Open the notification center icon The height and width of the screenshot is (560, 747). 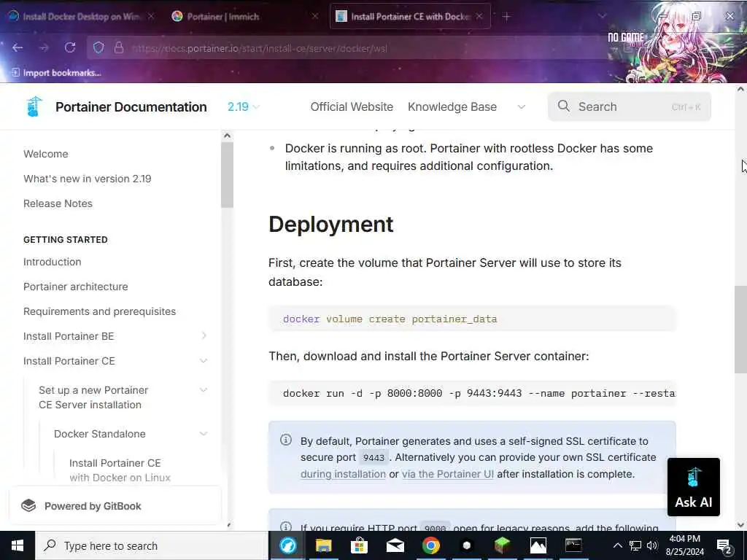pos(724,546)
